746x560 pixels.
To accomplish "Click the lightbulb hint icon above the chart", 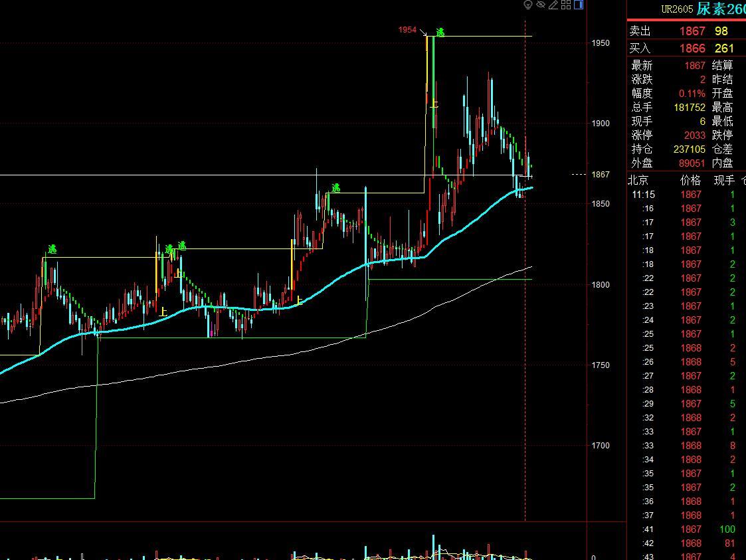I will [x=527, y=5].
